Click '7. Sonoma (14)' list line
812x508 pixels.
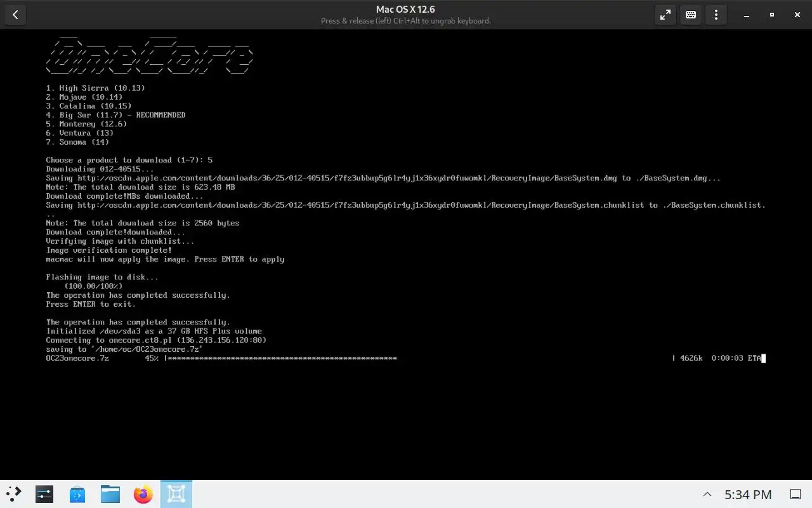pyautogui.click(x=77, y=142)
